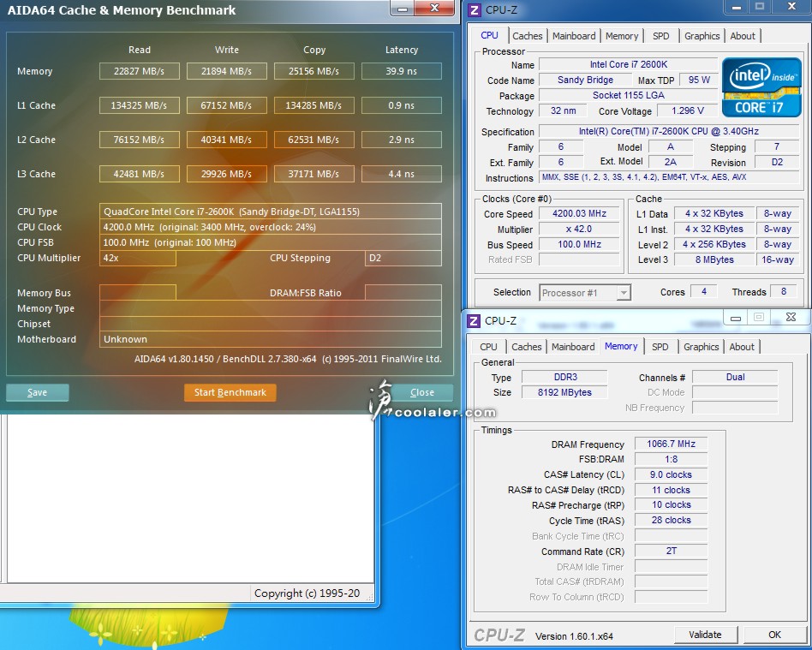The image size is (812, 650).
Task: Open the Processor #1 selection dropdown
Action: point(585,293)
